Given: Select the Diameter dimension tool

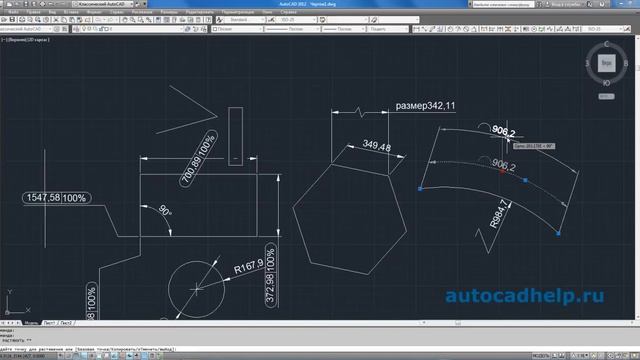Looking at the screenshot, I should click(466, 29).
